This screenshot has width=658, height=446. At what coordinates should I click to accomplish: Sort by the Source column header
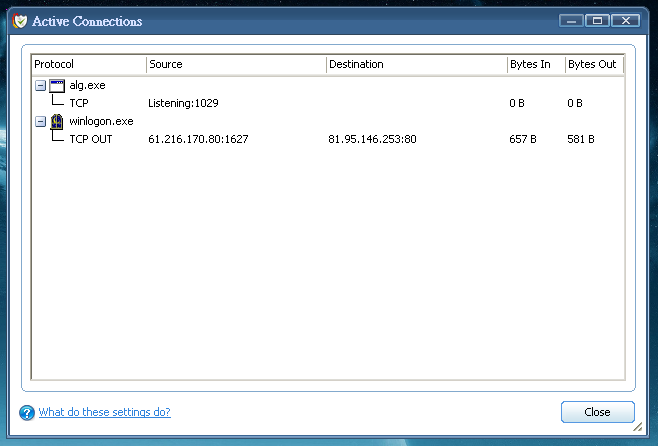point(236,65)
